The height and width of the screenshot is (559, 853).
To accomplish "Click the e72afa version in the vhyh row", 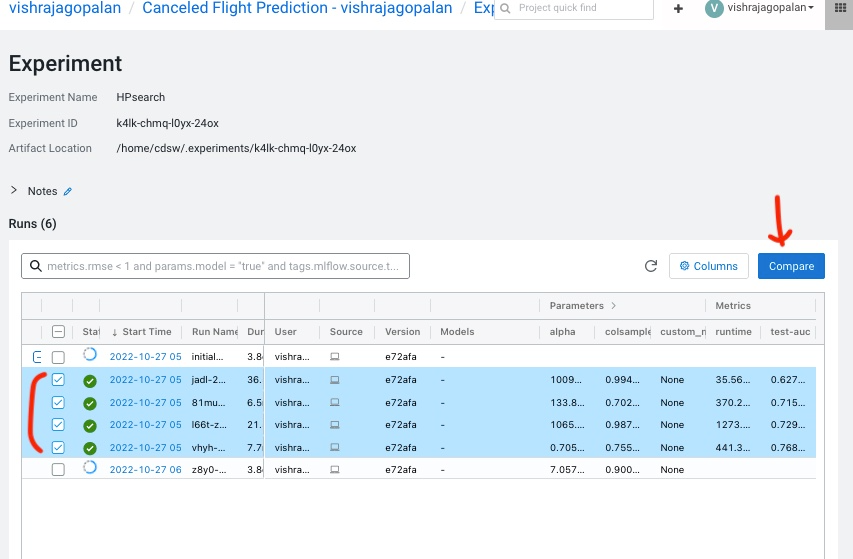I will 401,448.
